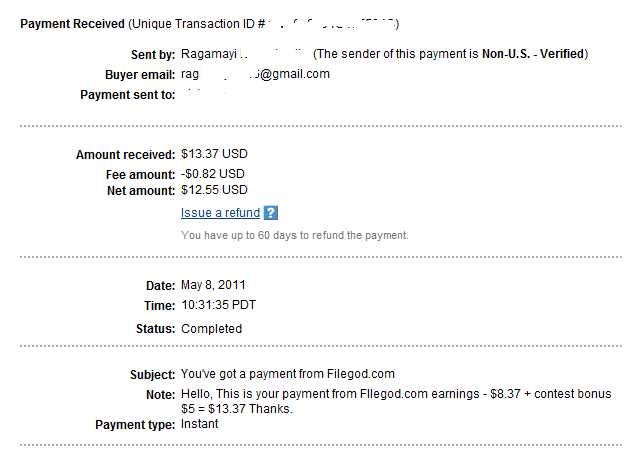Click the Instant payment type value

(x=200, y=424)
